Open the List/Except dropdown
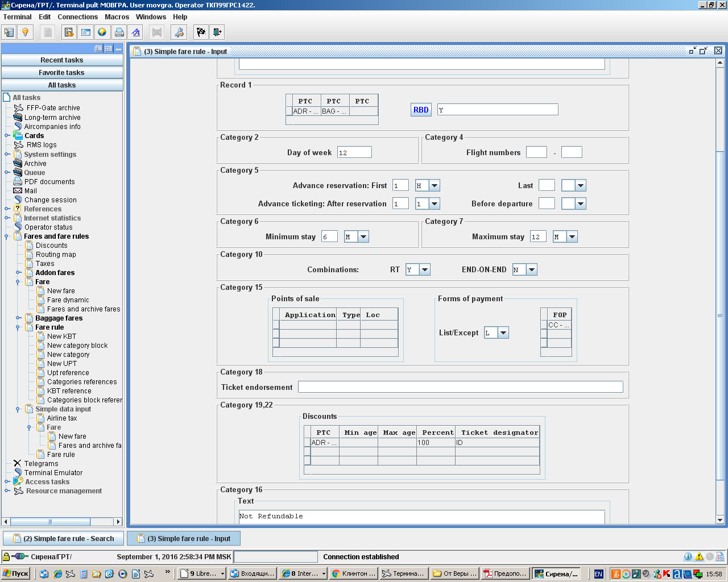The height and width of the screenshot is (582, 728). pyautogui.click(x=503, y=333)
